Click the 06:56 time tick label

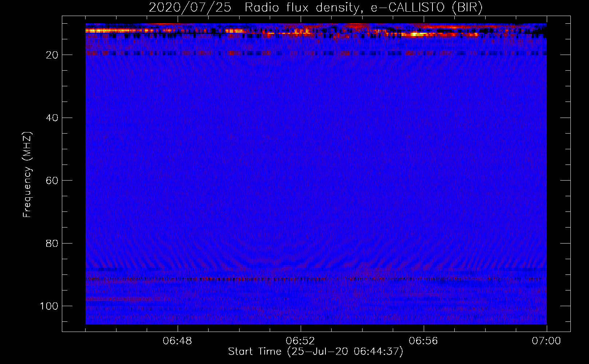(423, 341)
